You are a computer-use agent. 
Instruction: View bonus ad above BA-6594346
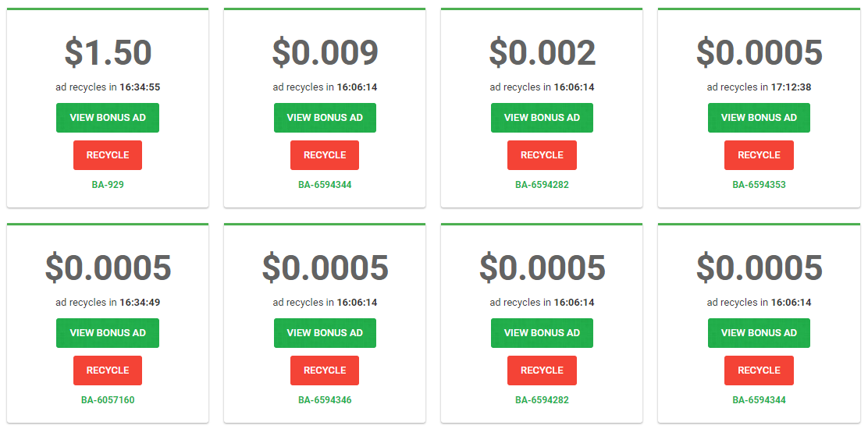click(x=325, y=333)
